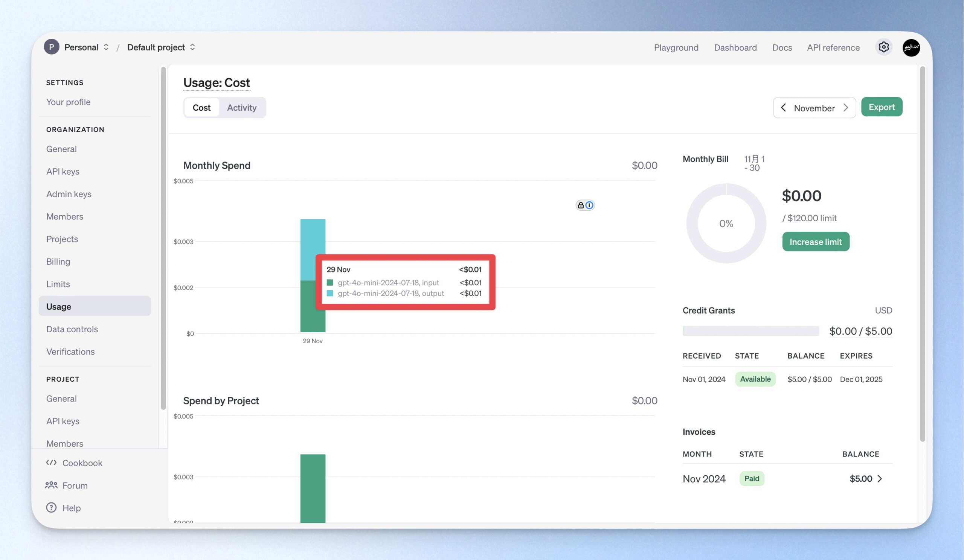Expand the Nov 2024 invoice chevron

tap(879, 479)
